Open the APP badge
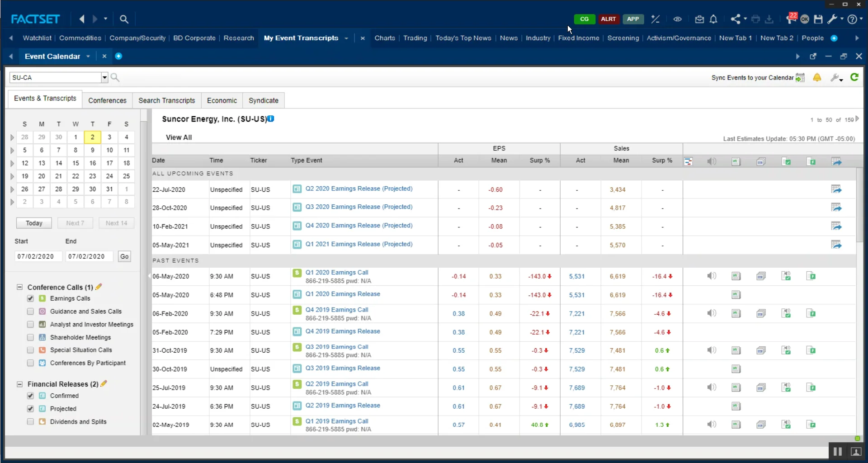Image resolution: width=868 pixels, height=463 pixels. pos(633,19)
